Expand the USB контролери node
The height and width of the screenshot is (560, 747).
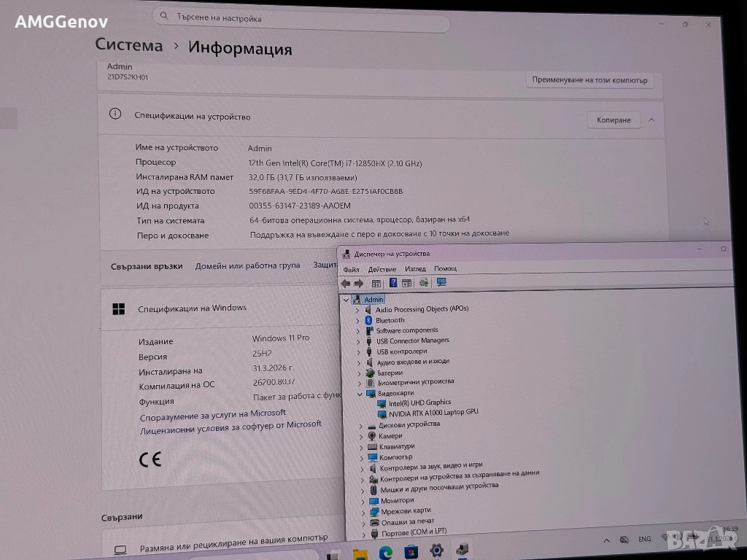tap(359, 352)
